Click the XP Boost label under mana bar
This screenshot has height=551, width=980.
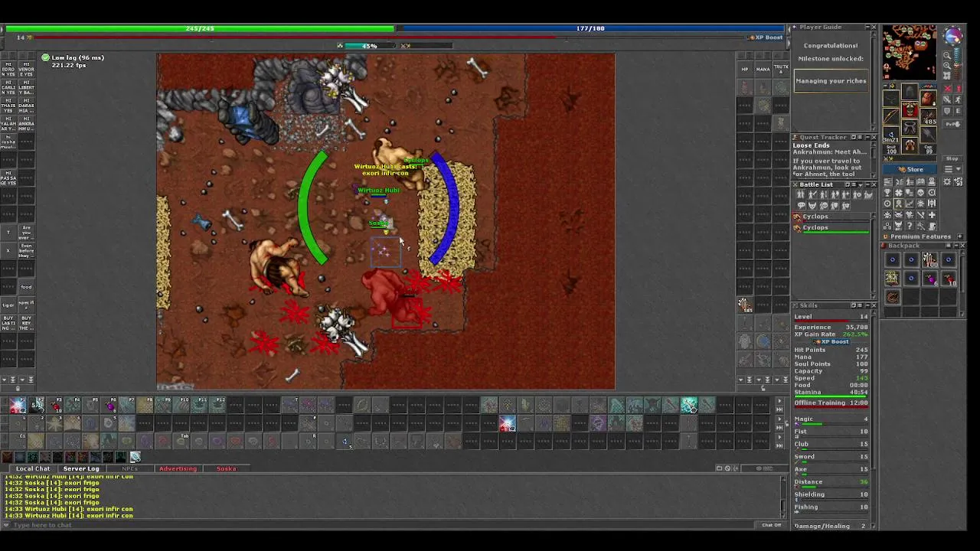coord(765,37)
